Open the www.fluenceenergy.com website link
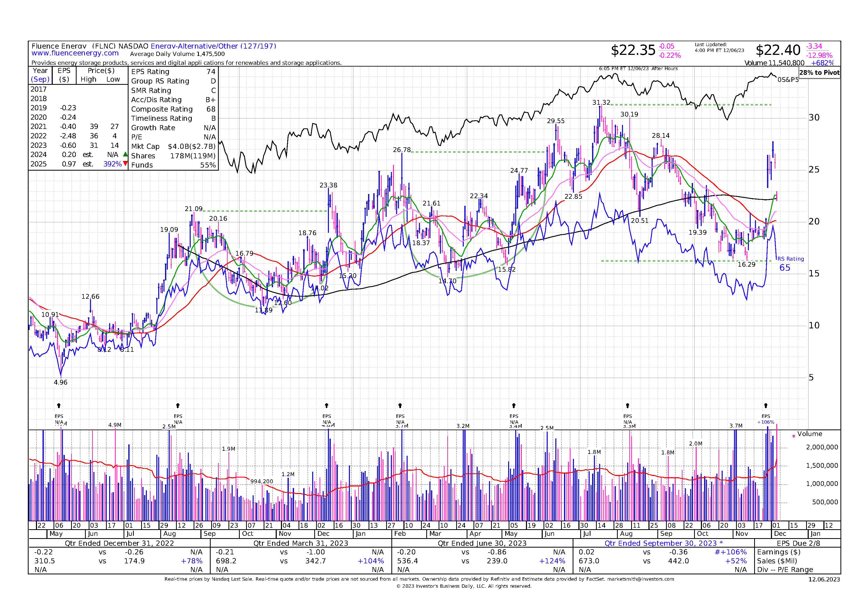The height and width of the screenshot is (614, 868). 75,53
